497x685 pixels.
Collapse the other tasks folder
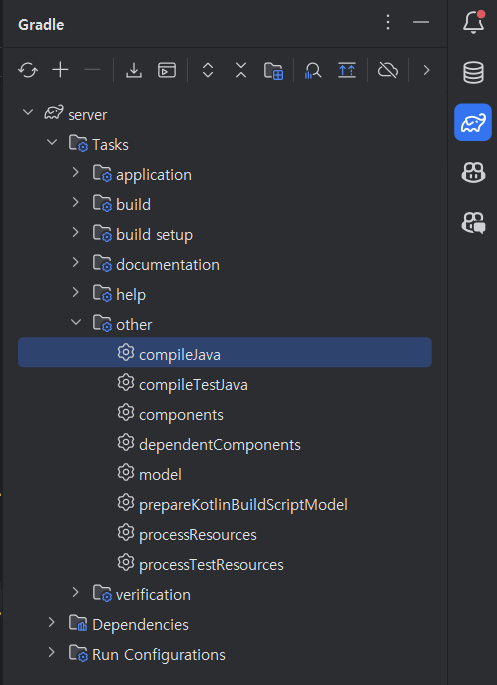(x=76, y=322)
